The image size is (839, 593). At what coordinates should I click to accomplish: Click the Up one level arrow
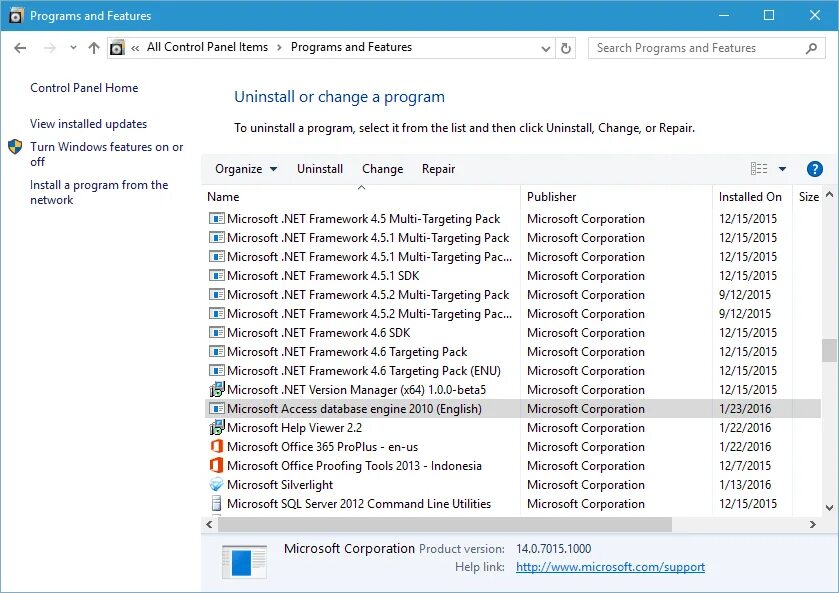pyautogui.click(x=94, y=48)
